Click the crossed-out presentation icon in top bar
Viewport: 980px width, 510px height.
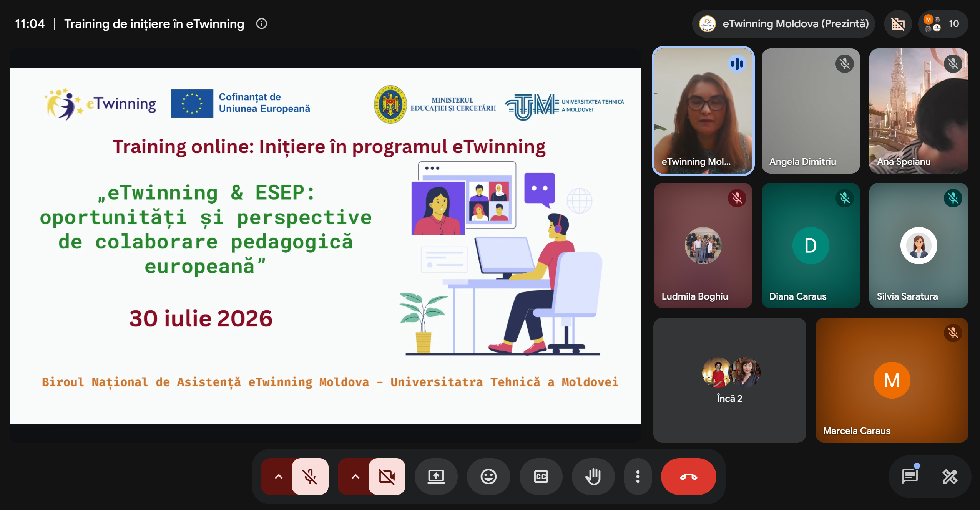click(898, 24)
